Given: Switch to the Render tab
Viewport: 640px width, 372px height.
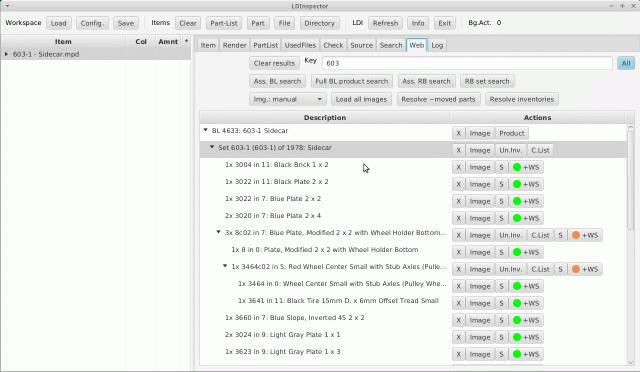Looking at the screenshot, I should click(235, 45).
